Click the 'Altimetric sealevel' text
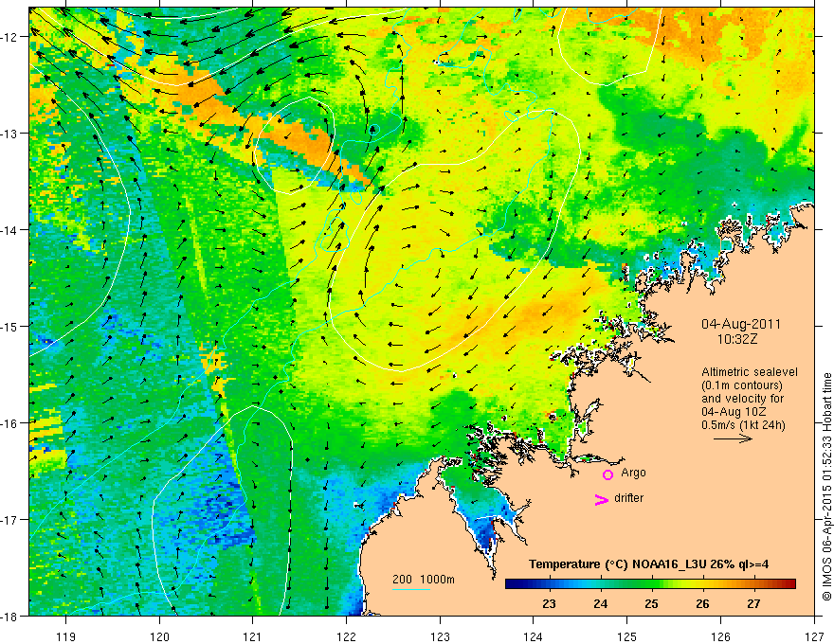The width and height of the screenshot is (834, 644). (750, 372)
